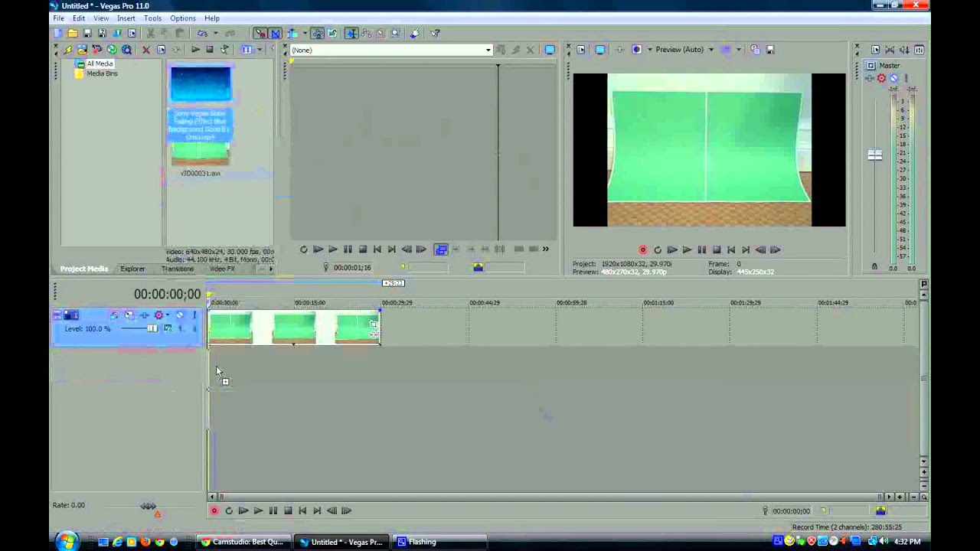Save snapshot to file in preview
980x551 pixels.
coord(770,50)
